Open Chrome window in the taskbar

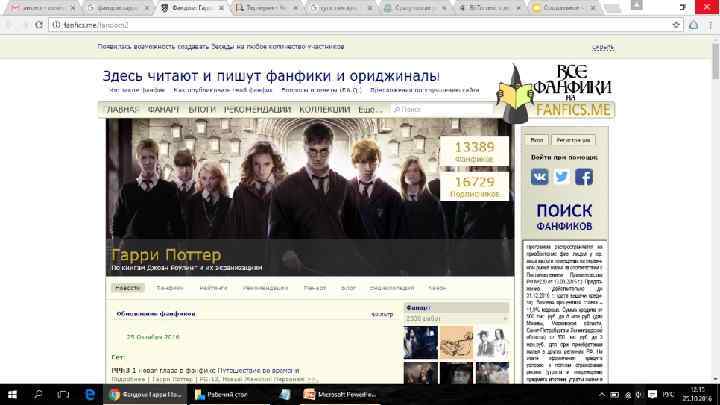(145, 394)
